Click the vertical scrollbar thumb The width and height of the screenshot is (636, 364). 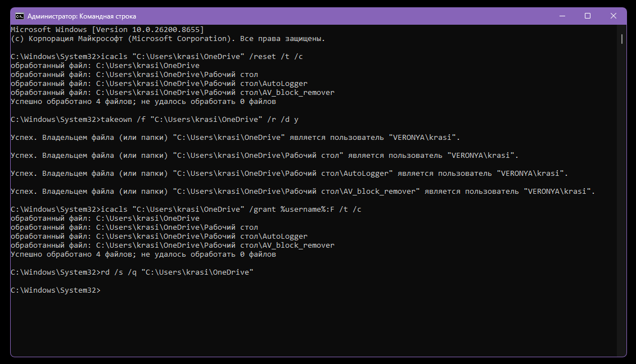tap(622, 39)
